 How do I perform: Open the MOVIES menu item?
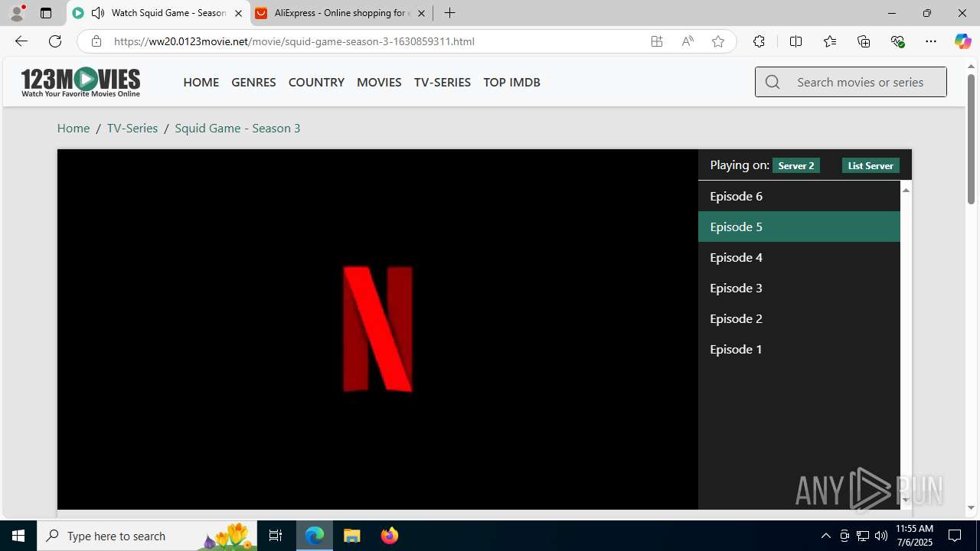click(379, 82)
